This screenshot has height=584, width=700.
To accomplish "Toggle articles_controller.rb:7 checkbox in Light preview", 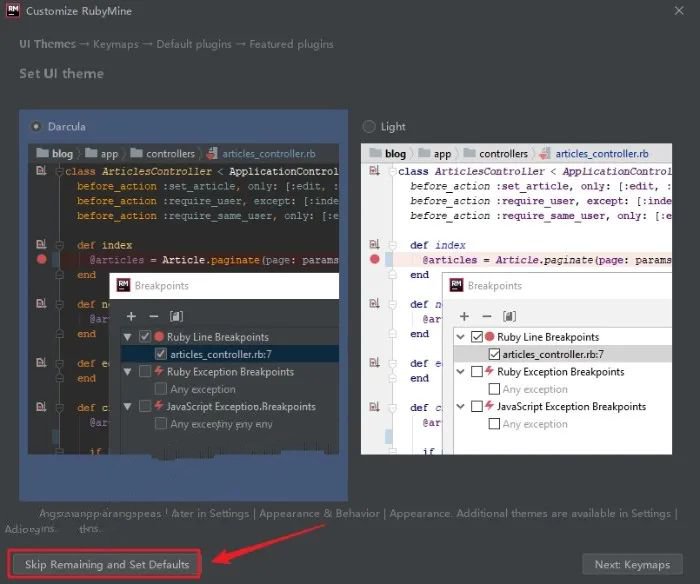I will click(494, 354).
